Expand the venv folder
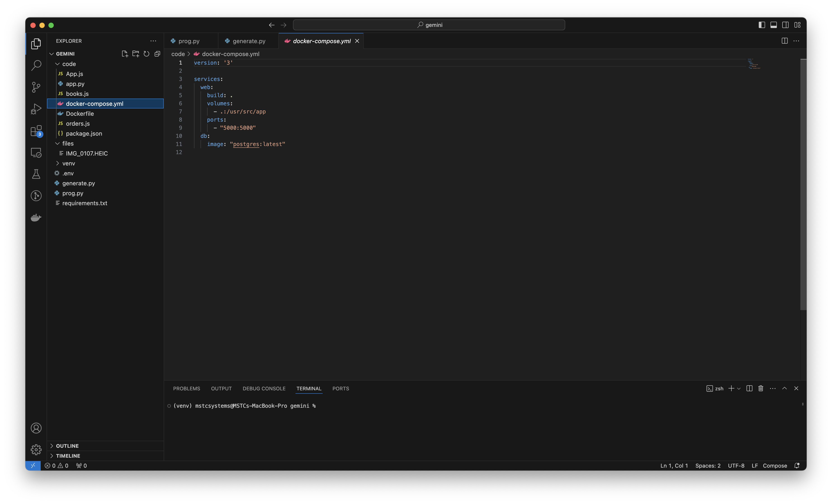The width and height of the screenshot is (832, 504). pyautogui.click(x=69, y=163)
